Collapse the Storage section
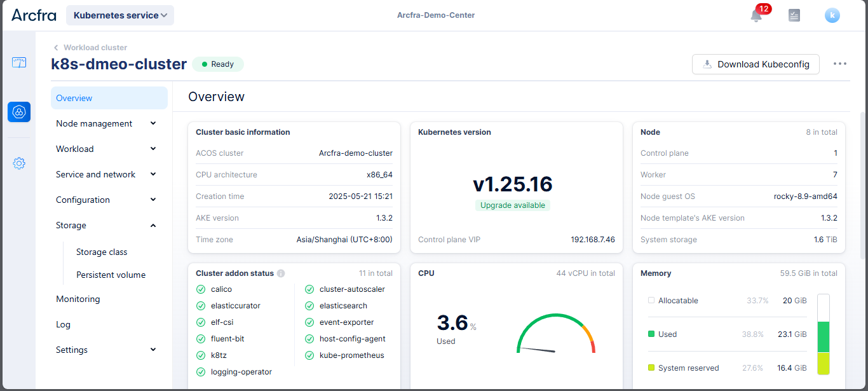 (105, 225)
